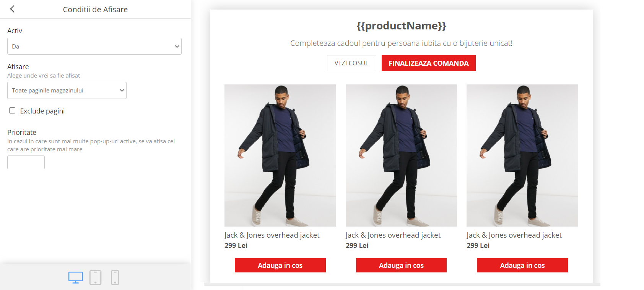Click the third product photo thumbnail
Screen dimensions: 644x290
tap(522, 155)
